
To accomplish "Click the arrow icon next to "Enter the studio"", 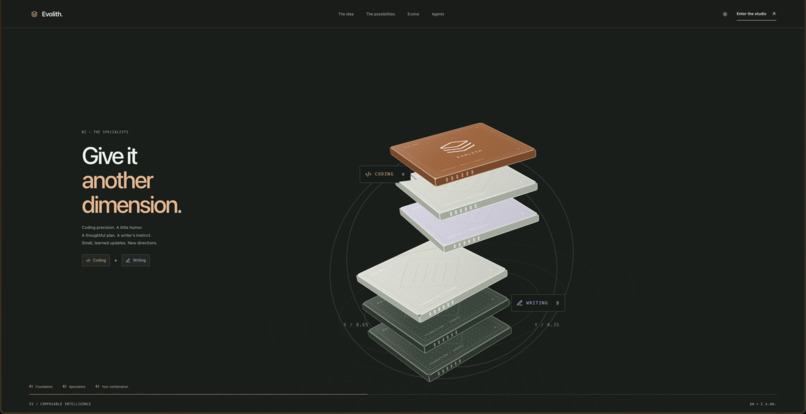I will [774, 13].
